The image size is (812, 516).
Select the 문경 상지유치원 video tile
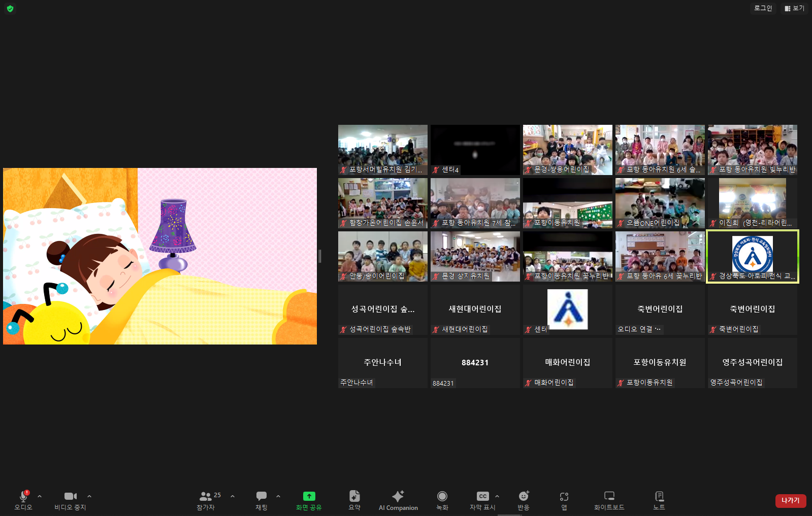475,256
